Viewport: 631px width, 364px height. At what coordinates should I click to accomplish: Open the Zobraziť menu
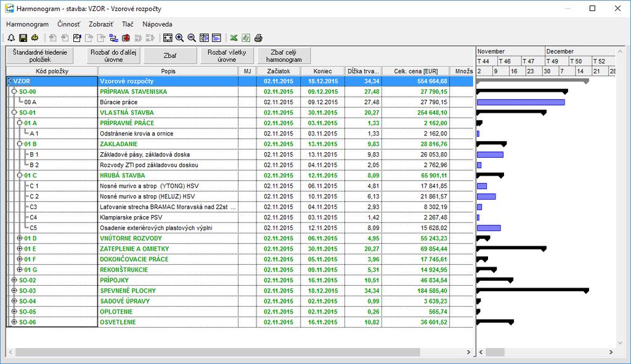coord(101,24)
